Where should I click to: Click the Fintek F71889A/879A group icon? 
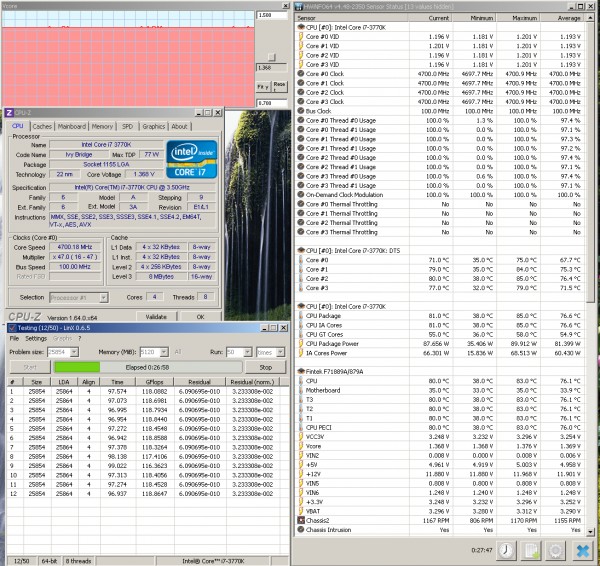(x=301, y=372)
